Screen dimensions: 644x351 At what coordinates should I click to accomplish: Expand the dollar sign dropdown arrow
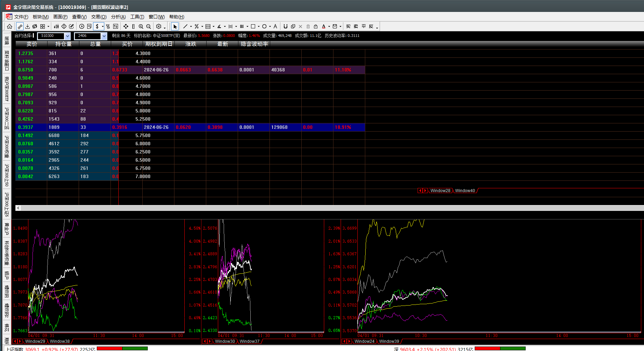pos(103,26)
